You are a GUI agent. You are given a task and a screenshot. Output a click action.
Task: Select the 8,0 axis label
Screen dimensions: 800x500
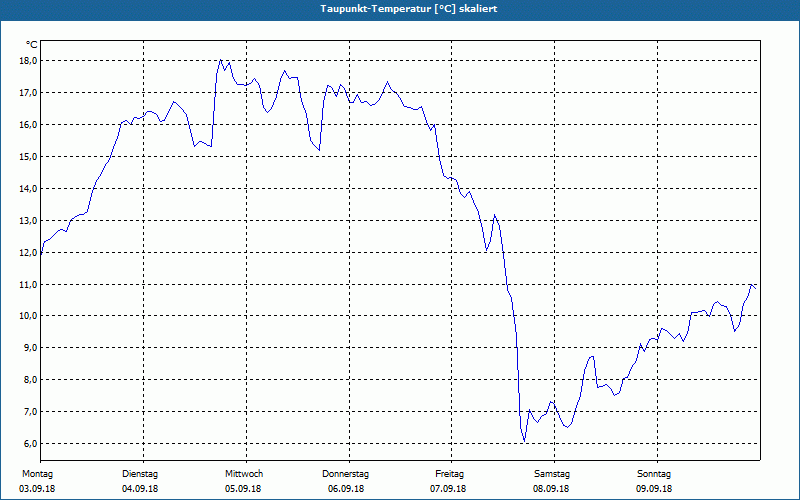coord(30,380)
